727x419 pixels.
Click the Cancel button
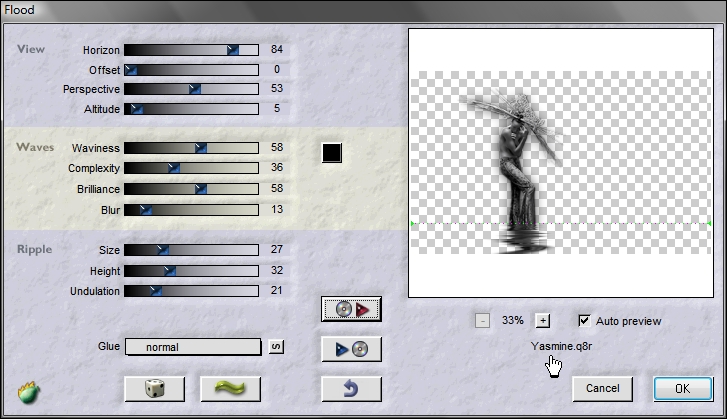click(602, 388)
